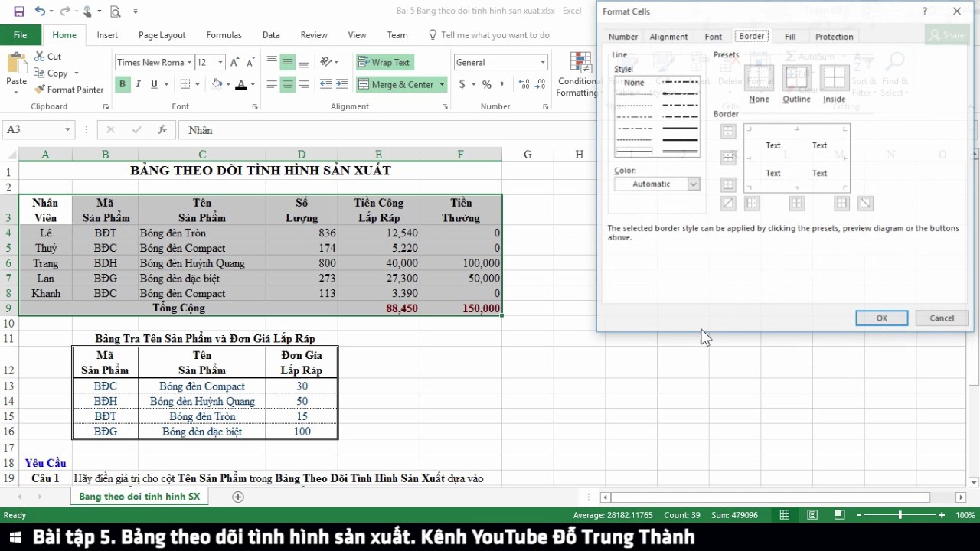Apply the Inside border preset

pos(835,78)
